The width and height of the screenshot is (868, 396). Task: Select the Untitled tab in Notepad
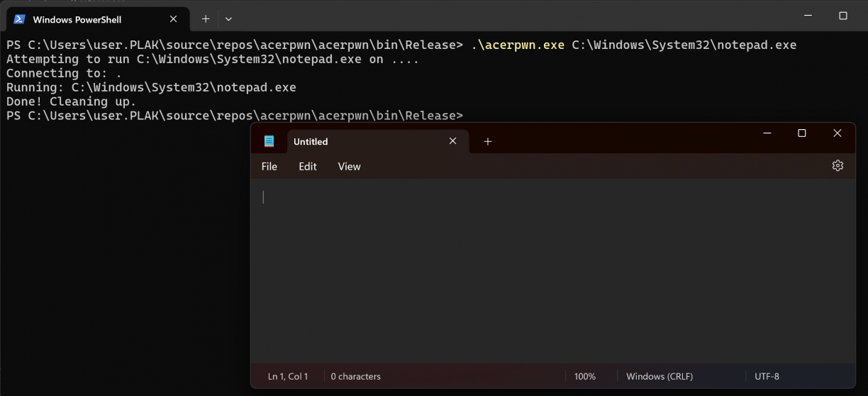click(355, 142)
